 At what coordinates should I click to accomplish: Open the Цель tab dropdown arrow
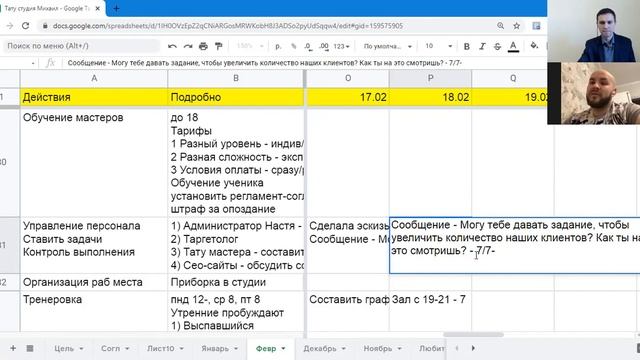click(x=81, y=349)
